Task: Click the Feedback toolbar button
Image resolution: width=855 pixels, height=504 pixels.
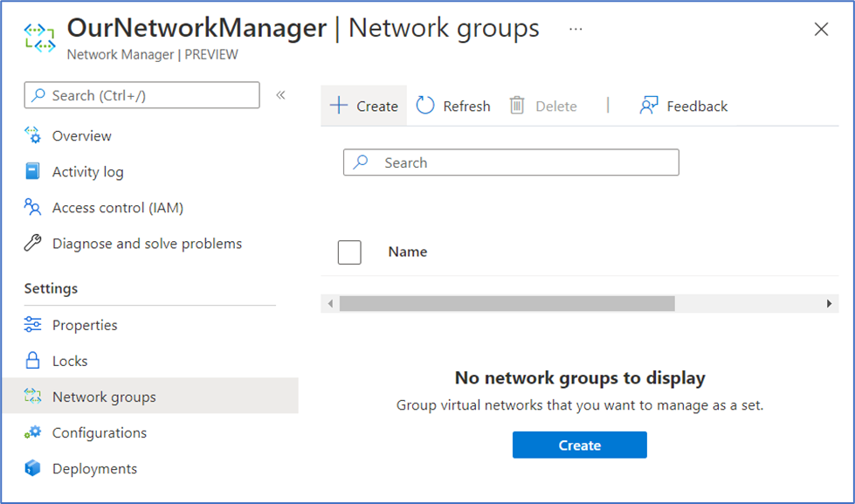Action: [684, 106]
